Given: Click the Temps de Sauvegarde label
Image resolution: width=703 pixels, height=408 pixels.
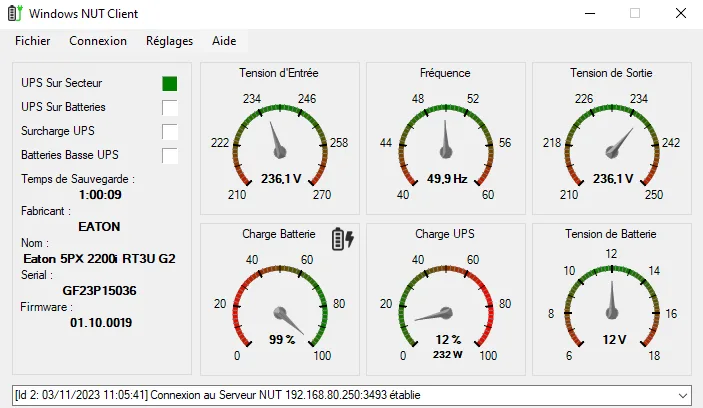Looking at the screenshot, I should [78, 179].
